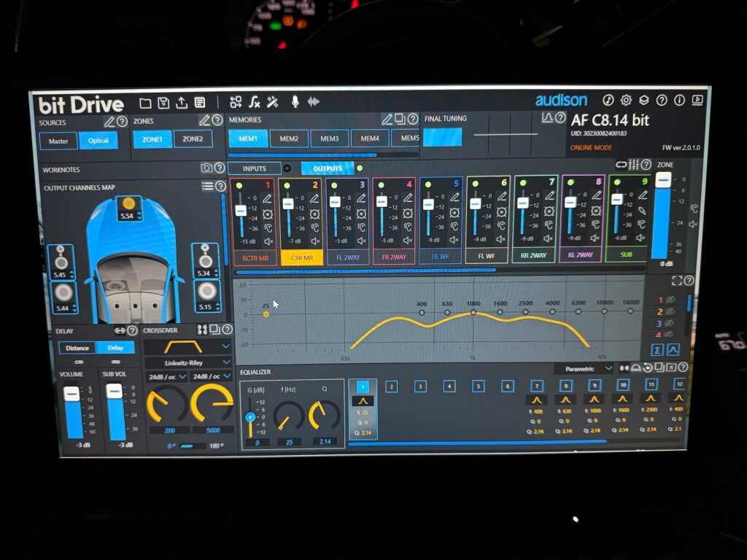Screen dimensions: 747x560
Task: Open the notes list icon in top toolbar
Action: [x=200, y=102]
